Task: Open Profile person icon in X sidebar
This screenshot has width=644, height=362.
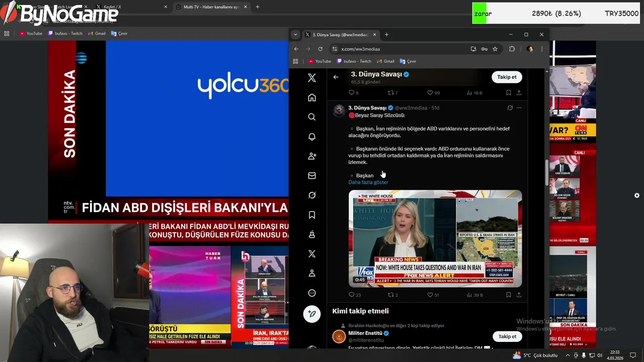Action: [312, 274]
